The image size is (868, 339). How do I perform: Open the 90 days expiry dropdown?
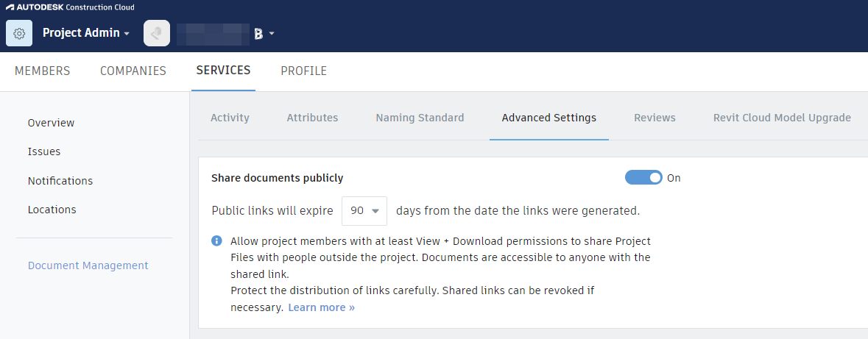[x=364, y=211]
